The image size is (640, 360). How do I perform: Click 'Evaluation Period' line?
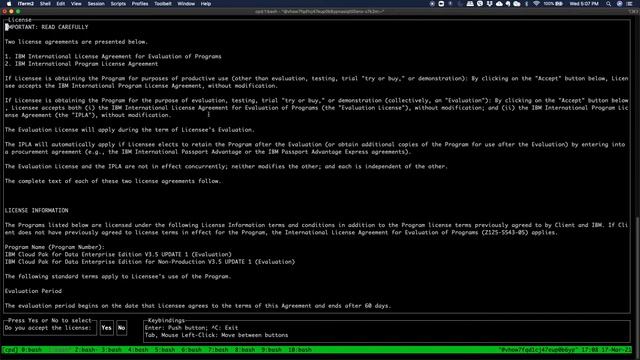[x=33, y=291]
